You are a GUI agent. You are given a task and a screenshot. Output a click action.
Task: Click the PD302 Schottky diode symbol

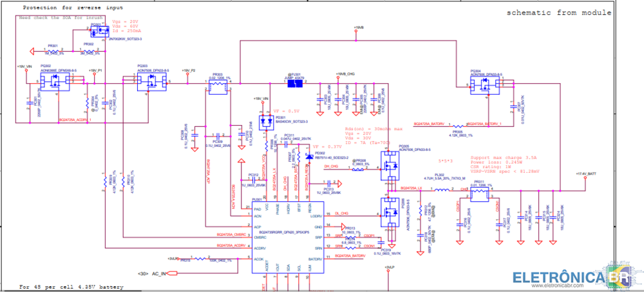310,157
